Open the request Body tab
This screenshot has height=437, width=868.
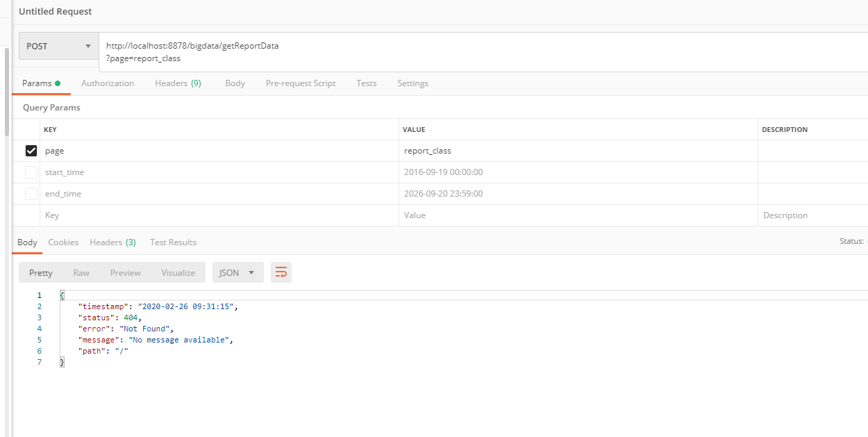[235, 83]
